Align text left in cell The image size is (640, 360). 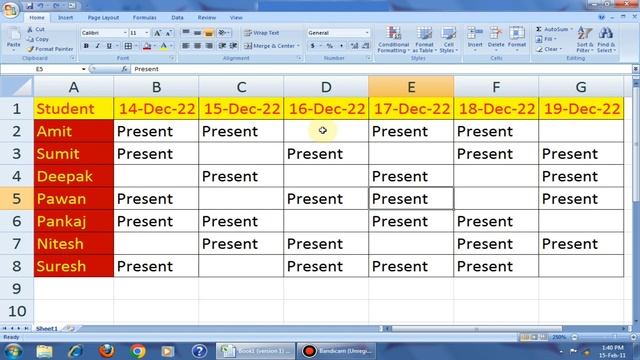coord(186,46)
